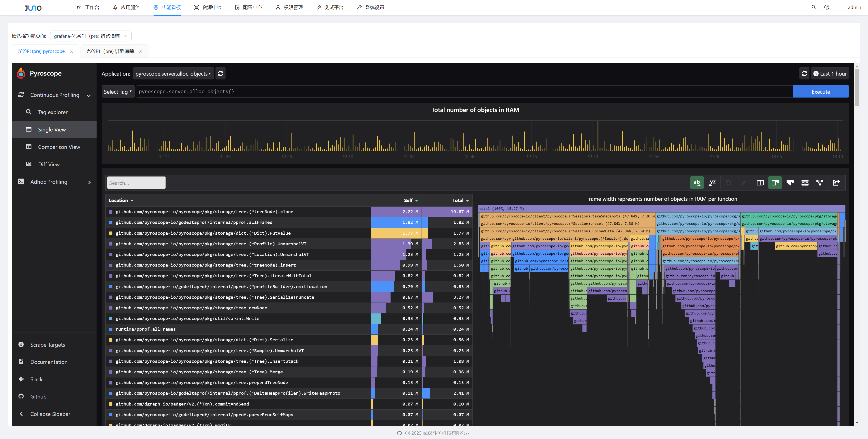Click the blue swatch of pprof.allFrames row
This screenshot has width=868, height=439.
tap(111, 222)
